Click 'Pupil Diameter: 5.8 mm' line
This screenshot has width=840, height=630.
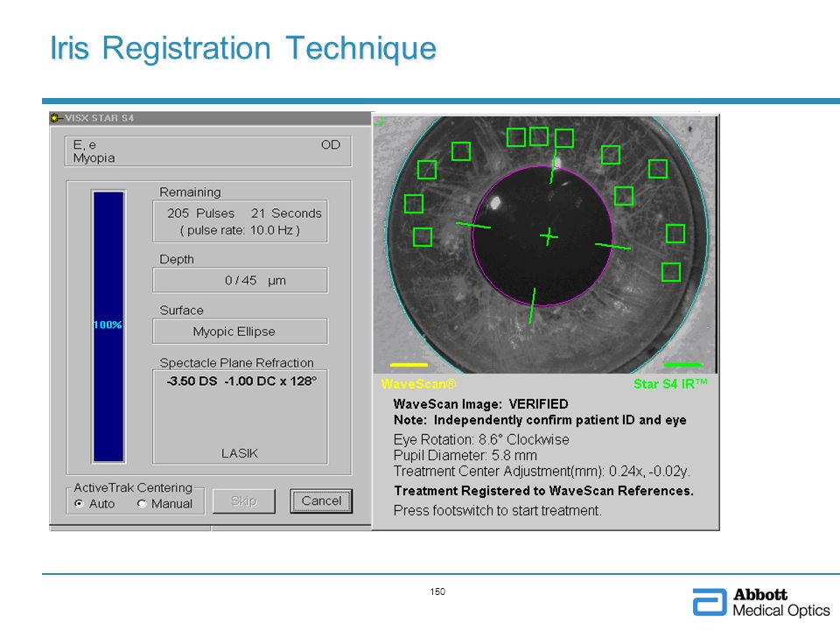click(x=465, y=455)
